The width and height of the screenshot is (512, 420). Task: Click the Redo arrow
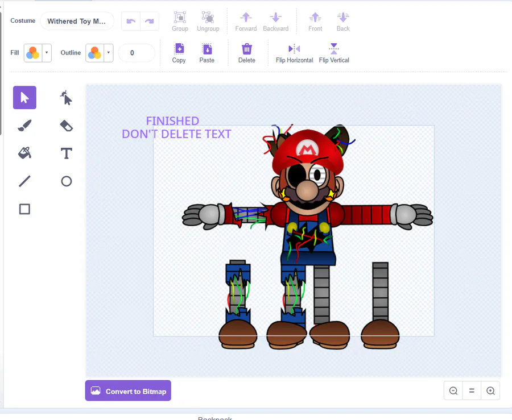point(150,21)
